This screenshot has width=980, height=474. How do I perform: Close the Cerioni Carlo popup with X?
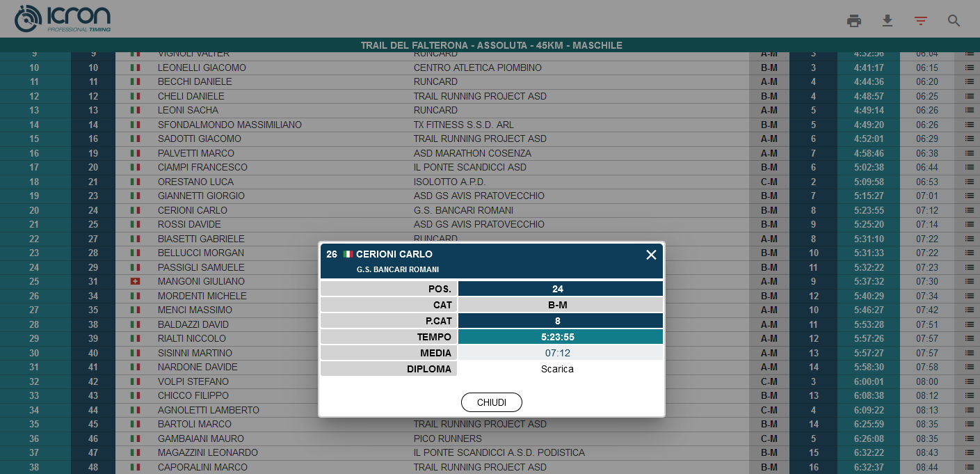pos(651,255)
